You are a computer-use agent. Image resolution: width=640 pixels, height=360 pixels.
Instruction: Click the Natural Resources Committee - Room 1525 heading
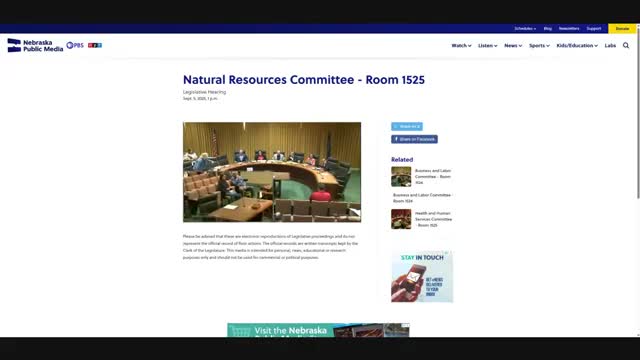click(x=304, y=80)
